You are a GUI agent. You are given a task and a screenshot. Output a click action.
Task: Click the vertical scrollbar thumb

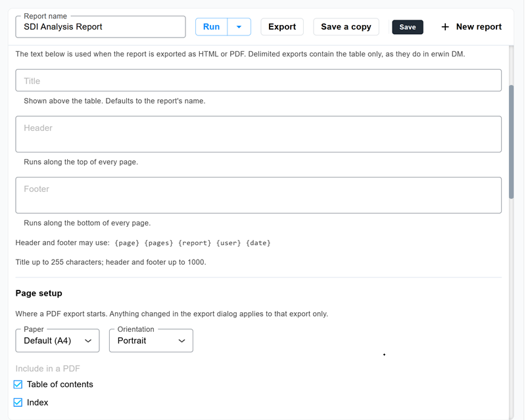coord(512,142)
